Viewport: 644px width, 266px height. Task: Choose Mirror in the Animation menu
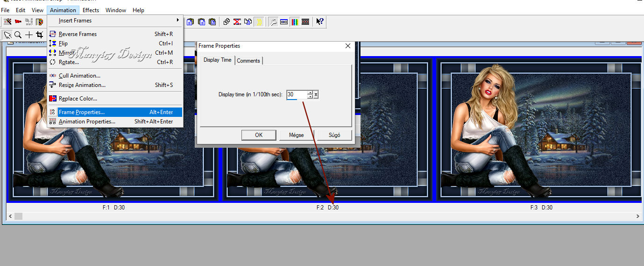(115, 53)
